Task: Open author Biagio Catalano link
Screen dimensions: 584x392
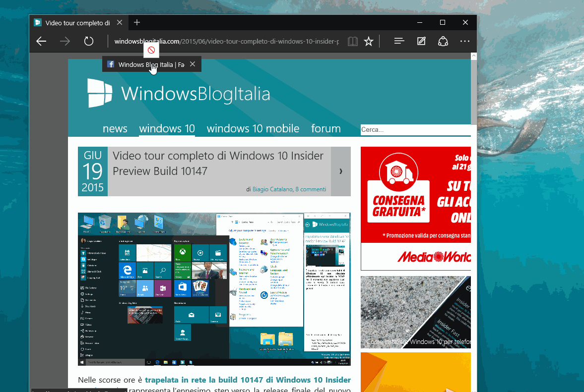Action: point(272,189)
